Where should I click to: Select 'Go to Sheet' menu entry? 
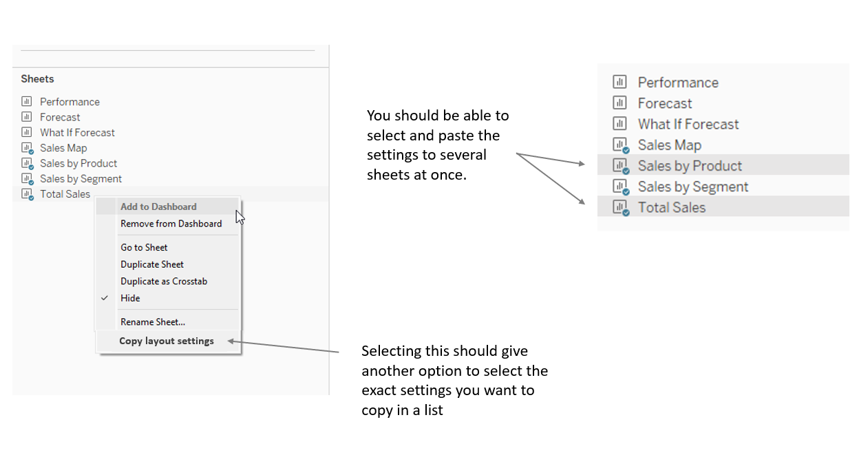click(144, 247)
